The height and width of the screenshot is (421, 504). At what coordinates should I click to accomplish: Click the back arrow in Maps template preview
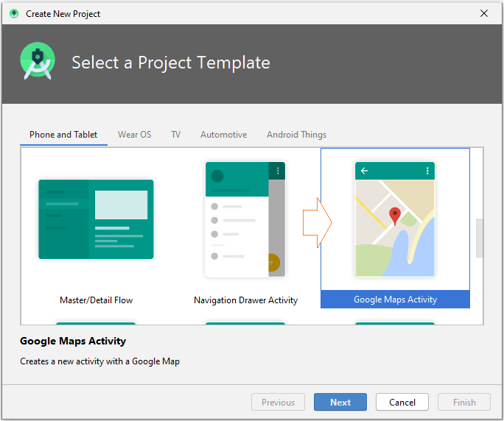click(364, 171)
